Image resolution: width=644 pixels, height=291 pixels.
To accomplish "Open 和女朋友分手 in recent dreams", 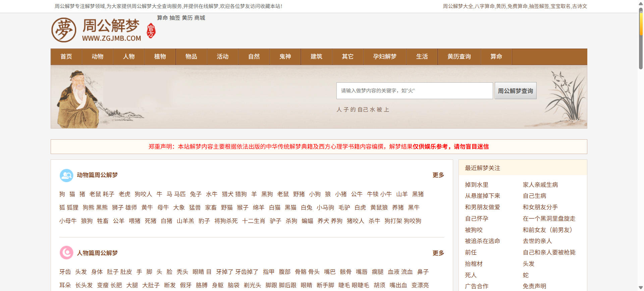I will (x=540, y=207).
